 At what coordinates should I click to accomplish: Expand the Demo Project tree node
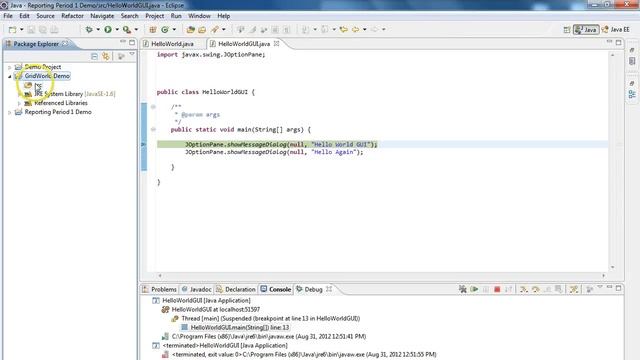click(9, 67)
